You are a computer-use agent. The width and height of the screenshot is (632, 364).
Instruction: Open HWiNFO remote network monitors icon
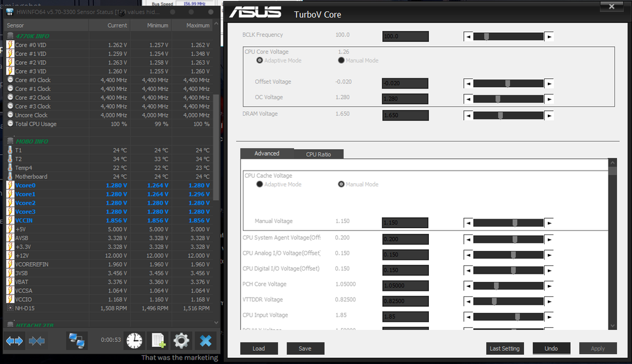tap(77, 341)
